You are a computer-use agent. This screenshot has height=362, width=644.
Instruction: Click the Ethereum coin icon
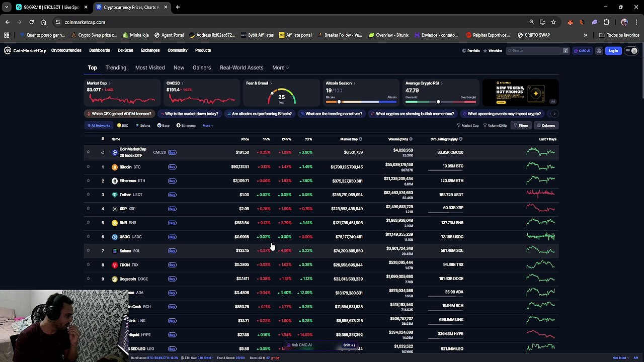(x=115, y=181)
